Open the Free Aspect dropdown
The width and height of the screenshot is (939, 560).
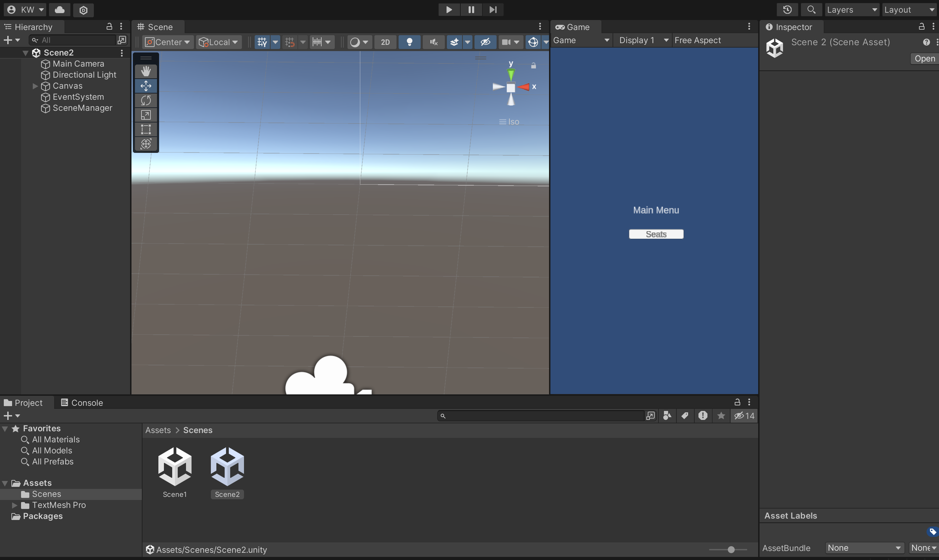click(697, 40)
